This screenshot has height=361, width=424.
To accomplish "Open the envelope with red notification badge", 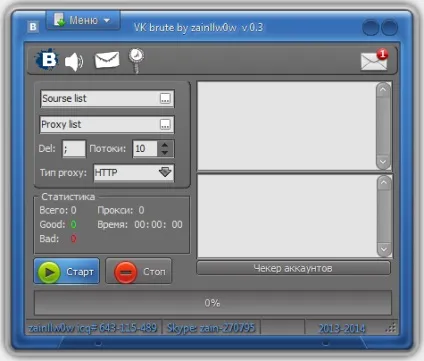I will tap(374, 60).
